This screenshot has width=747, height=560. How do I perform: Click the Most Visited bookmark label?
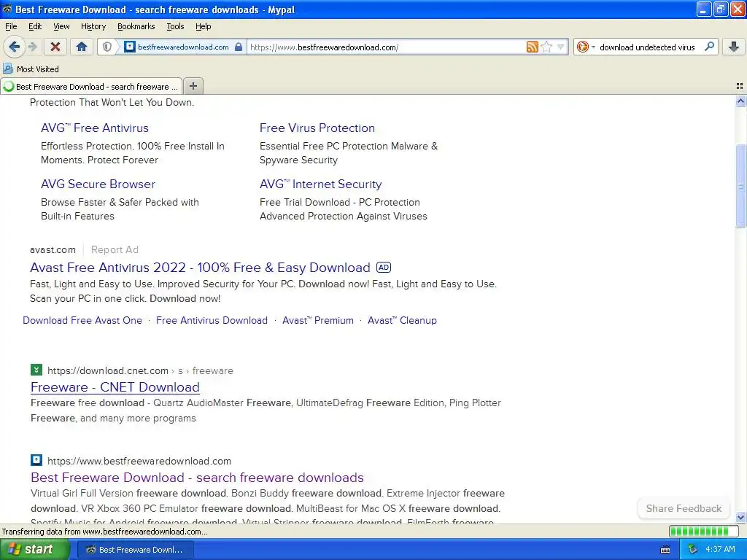tap(38, 69)
